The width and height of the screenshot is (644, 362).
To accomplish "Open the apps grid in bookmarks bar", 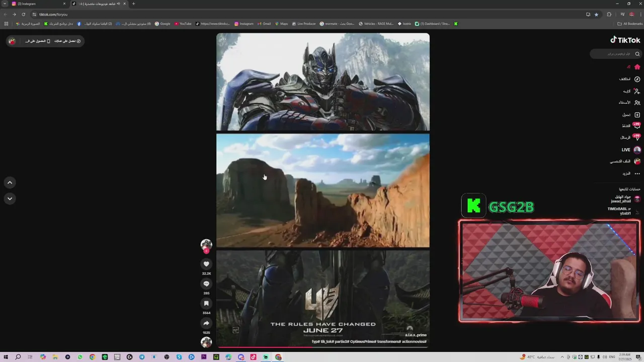I will click(6, 24).
